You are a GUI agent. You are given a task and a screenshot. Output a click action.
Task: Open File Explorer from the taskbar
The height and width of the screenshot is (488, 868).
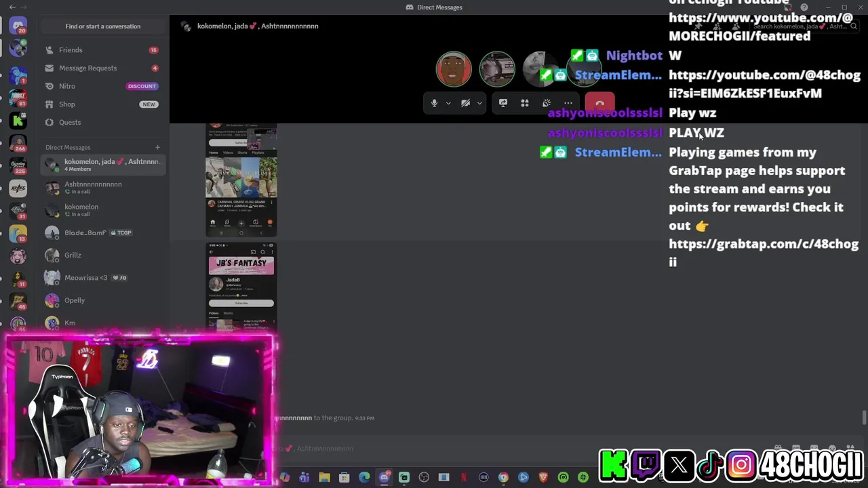point(324,478)
